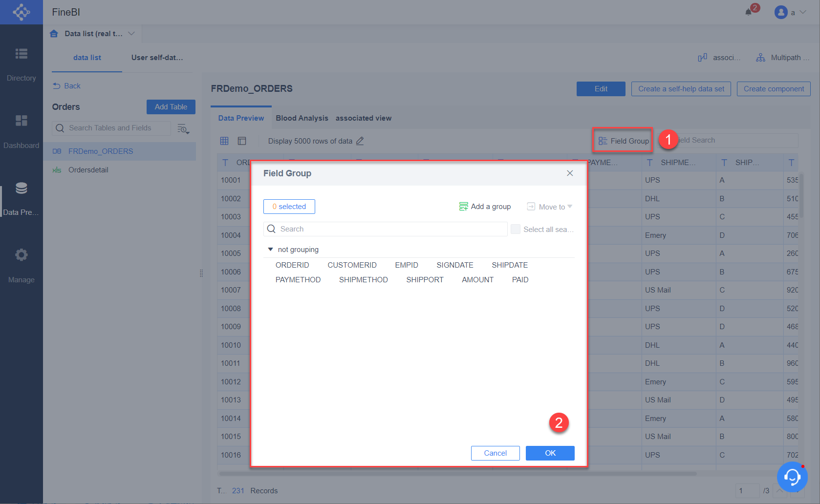Image resolution: width=820 pixels, height=504 pixels.
Task: Click the 0 selected indicator
Action: tap(289, 207)
